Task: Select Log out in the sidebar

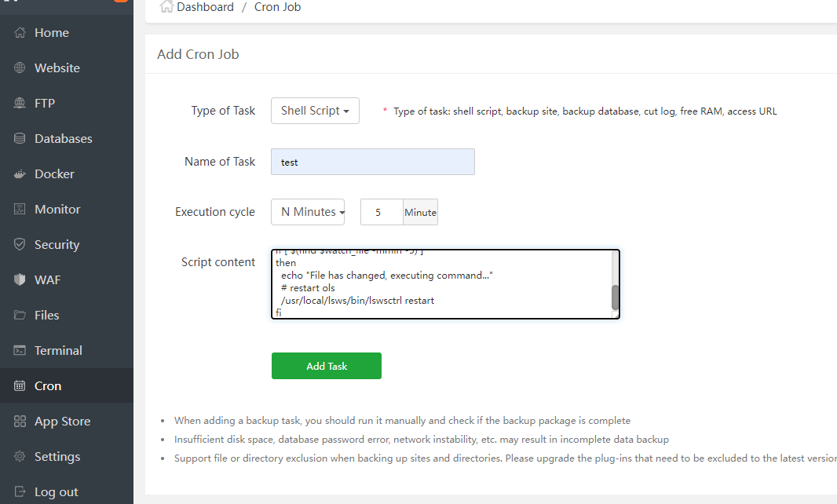Action: point(56,492)
